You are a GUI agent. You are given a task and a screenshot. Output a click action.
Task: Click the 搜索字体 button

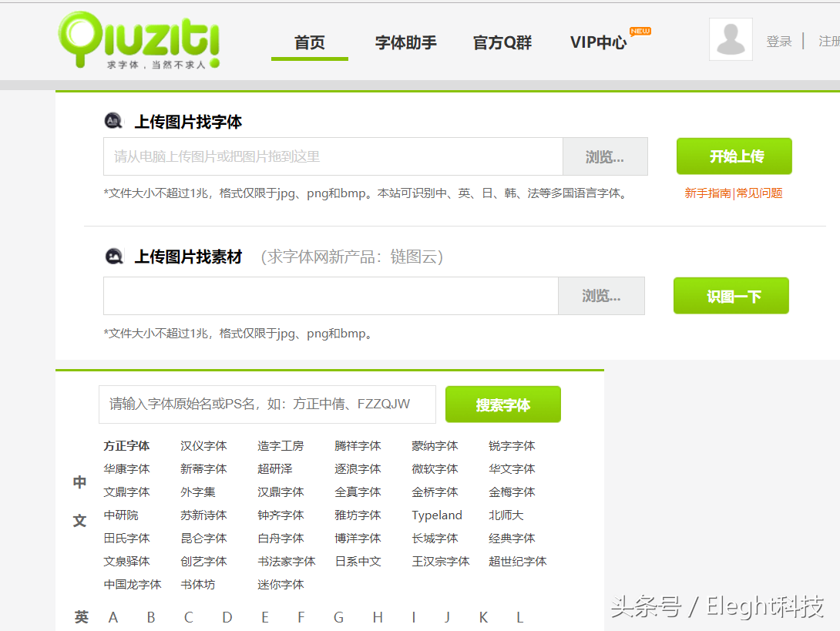coord(503,404)
